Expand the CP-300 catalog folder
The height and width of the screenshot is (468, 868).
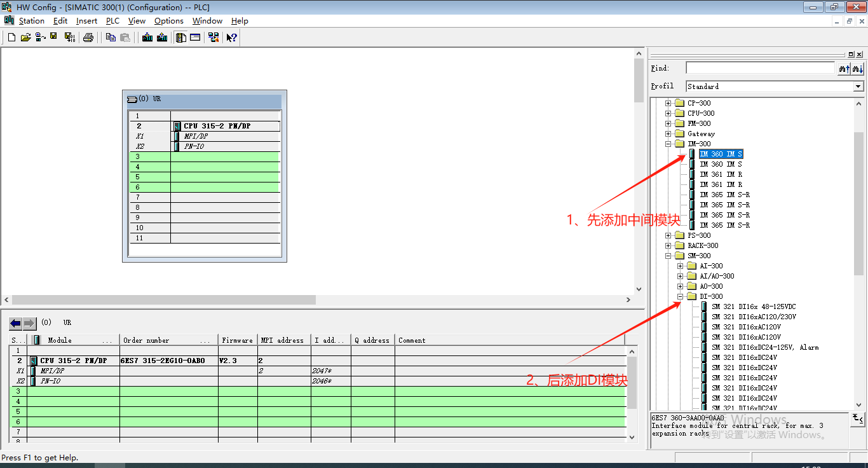point(668,103)
